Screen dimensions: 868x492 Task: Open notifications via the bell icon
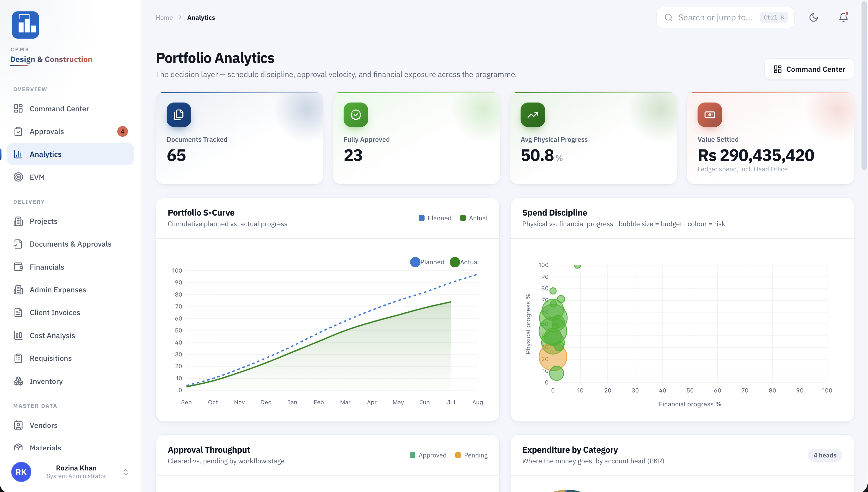[843, 17]
